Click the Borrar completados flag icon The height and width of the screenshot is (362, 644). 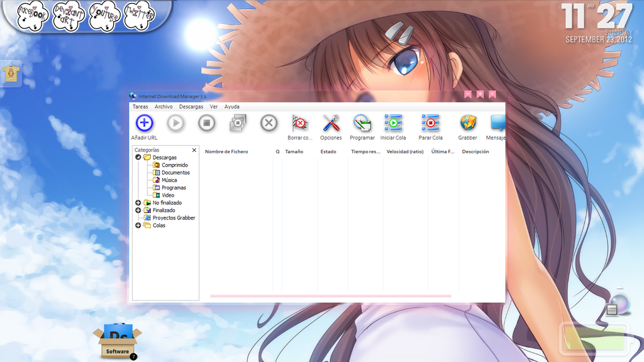pos(300,123)
